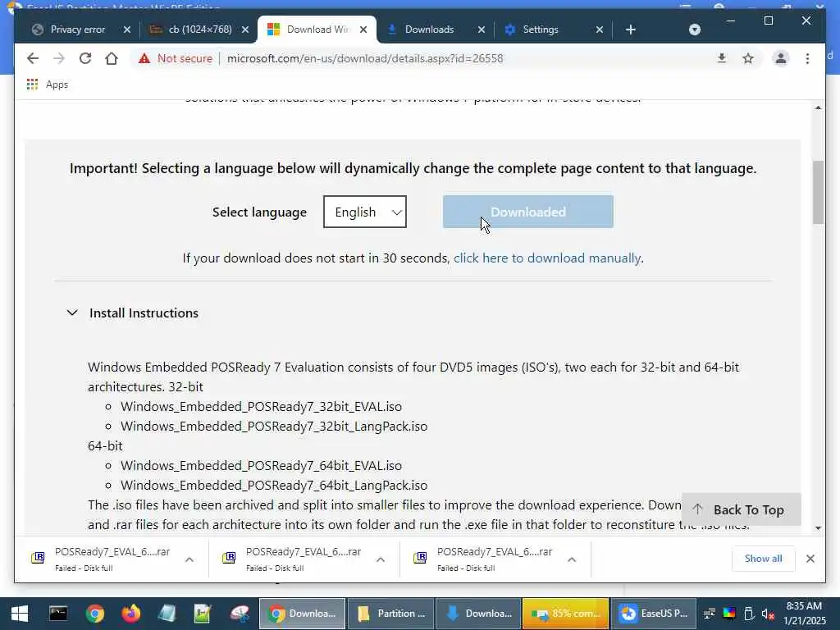The image size is (840, 630).
Task: Select the Windows_Embedded_POSReady7_64bit_LangPack.iso text
Action: coord(274,486)
